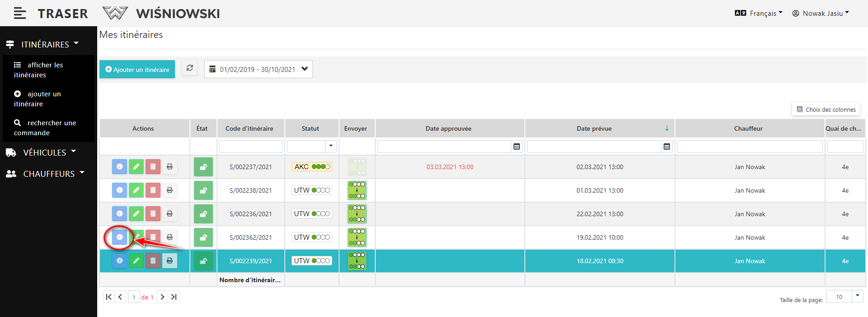Select 'rechercher une commande' in the sidebar
Viewport: 868px width, 317px height.
click(45, 128)
